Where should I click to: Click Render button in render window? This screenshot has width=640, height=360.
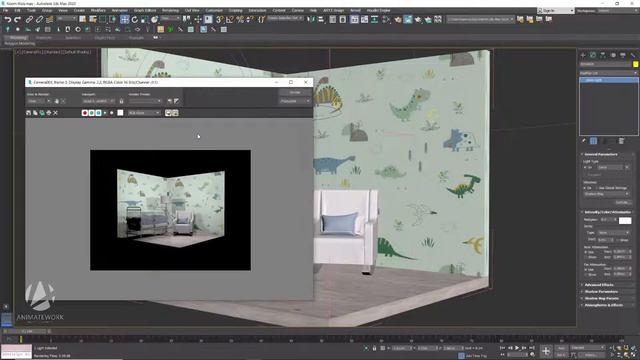(x=295, y=92)
